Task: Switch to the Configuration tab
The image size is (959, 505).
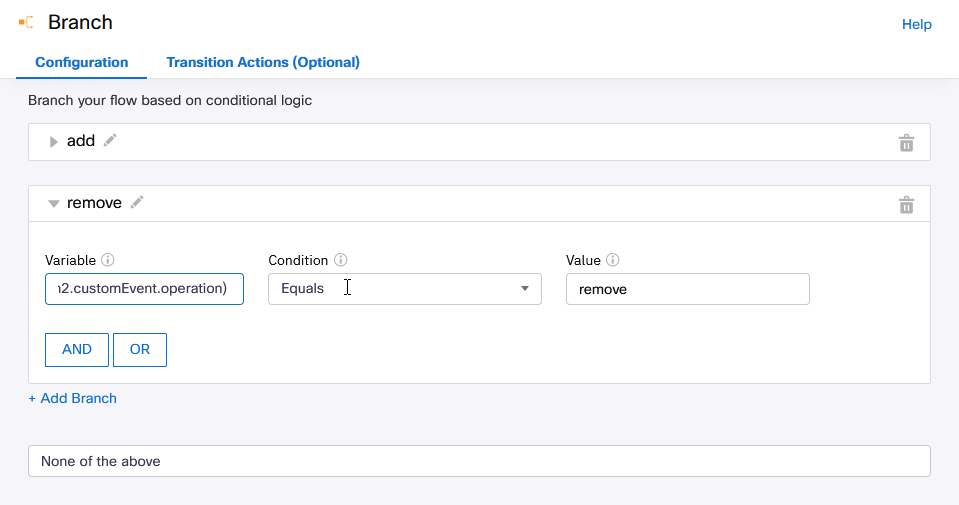Action: point(82,62)
